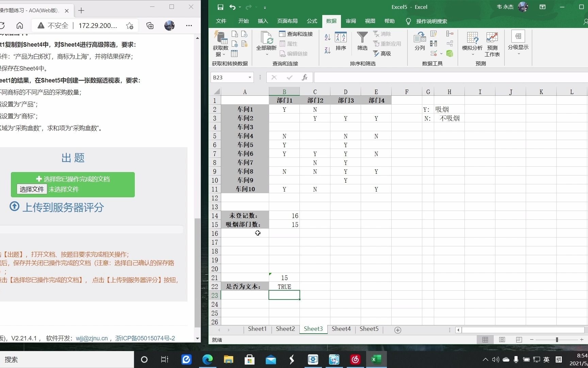
Task: Switch to the 公式 ribbon tab
Action: tap(311, 21)
